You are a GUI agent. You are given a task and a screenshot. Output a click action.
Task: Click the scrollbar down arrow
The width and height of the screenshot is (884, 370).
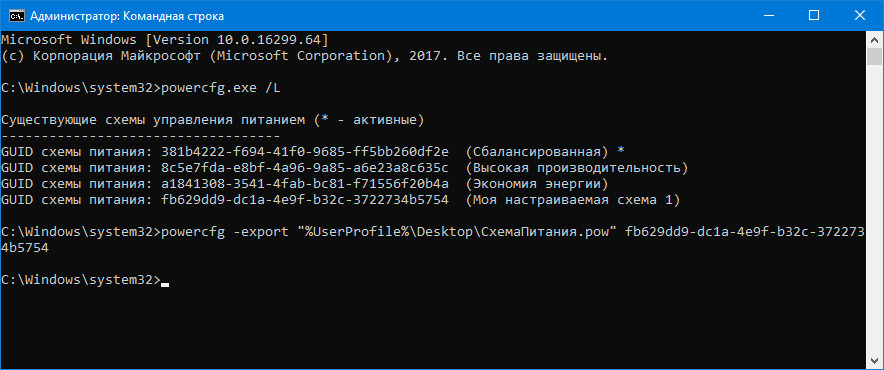874,359
